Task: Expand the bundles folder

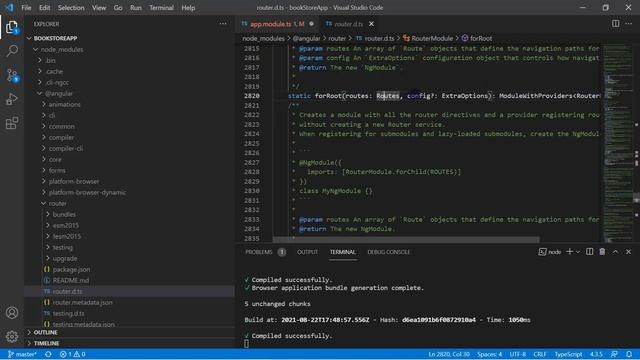Action: pos(129,215)
